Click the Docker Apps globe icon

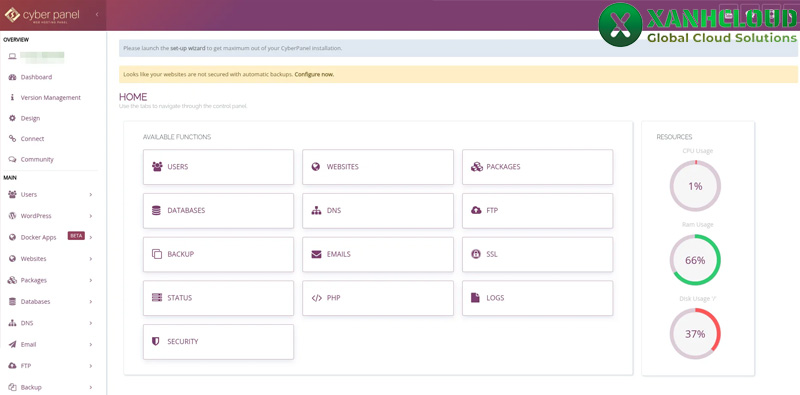[12, 237]
